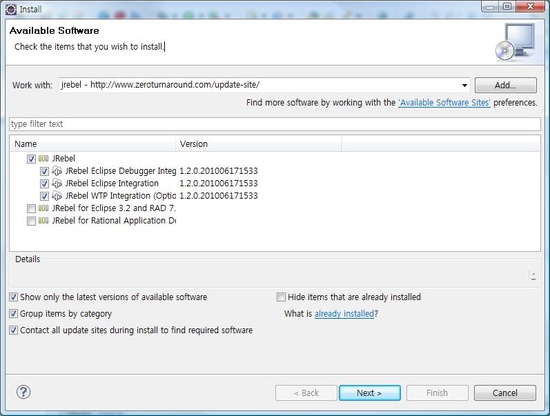Screen dimensions: 550x416
Task: Click the JRebel for Eclipse 3.2 category icon
Action: pyautogui.click(x=43, y=208)
